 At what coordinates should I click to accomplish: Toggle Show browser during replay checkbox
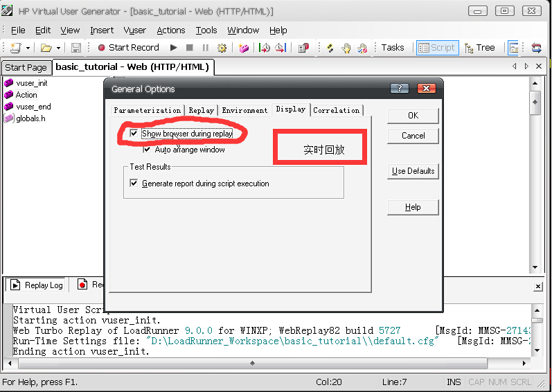click(x=134, y=134)
